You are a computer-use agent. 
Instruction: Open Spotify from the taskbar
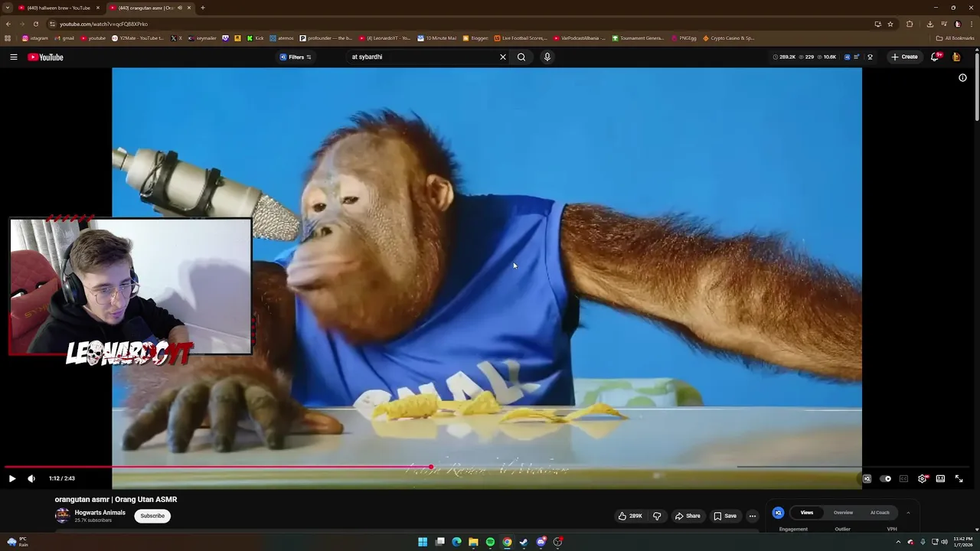(490, 542)
